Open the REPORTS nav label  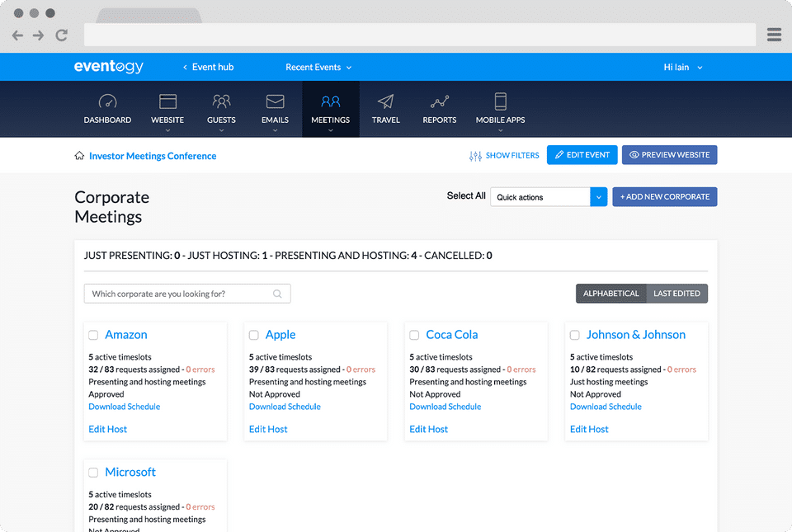(x=440, y=120)
